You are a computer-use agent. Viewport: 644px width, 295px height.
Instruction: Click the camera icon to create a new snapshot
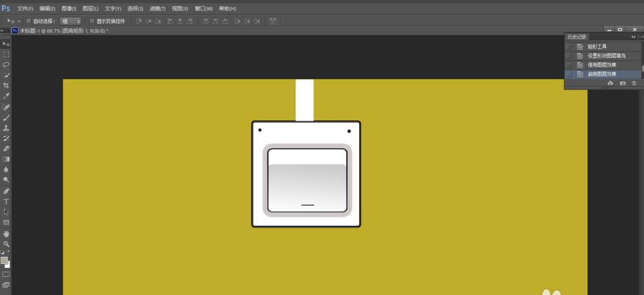tap(623, 83)
